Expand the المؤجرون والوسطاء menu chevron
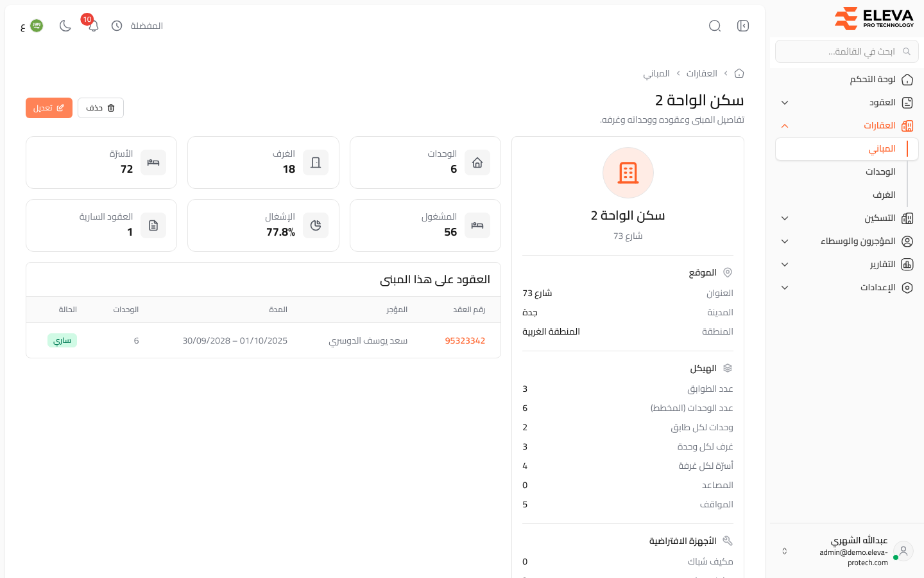 pos(785,241)
